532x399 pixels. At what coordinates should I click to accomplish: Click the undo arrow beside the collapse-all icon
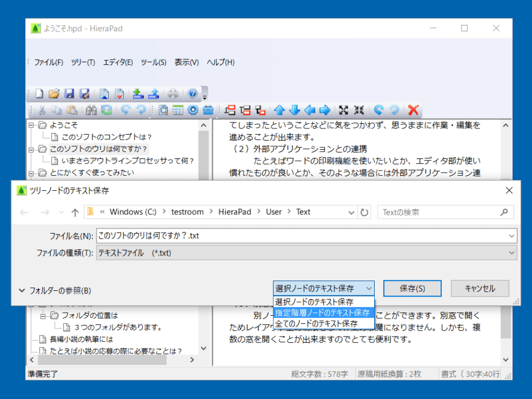[379, 110]
